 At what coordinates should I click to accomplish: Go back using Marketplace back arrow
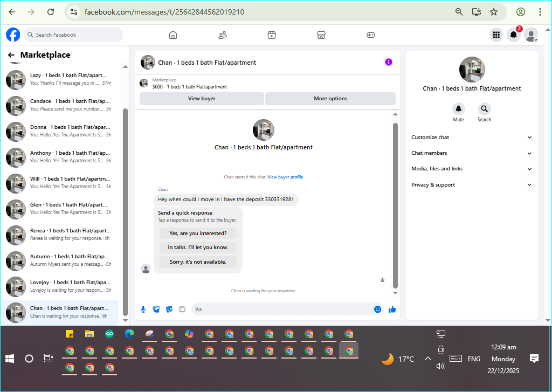[11, 55]
